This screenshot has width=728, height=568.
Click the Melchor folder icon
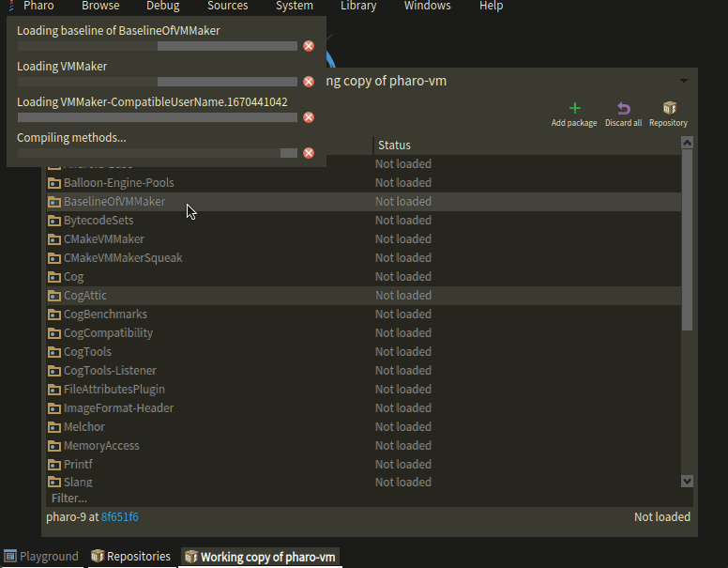pyautogui.click(x=54, y=427)
